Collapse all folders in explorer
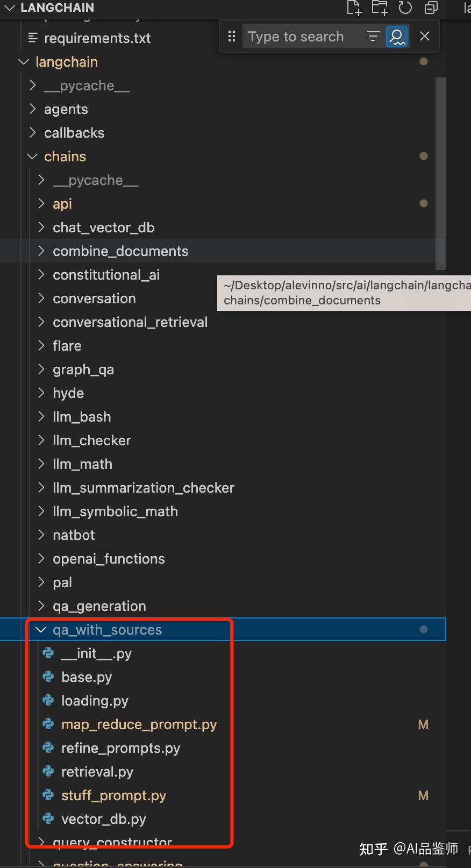This screenshot has width=471, height=868. pos(431,8)
